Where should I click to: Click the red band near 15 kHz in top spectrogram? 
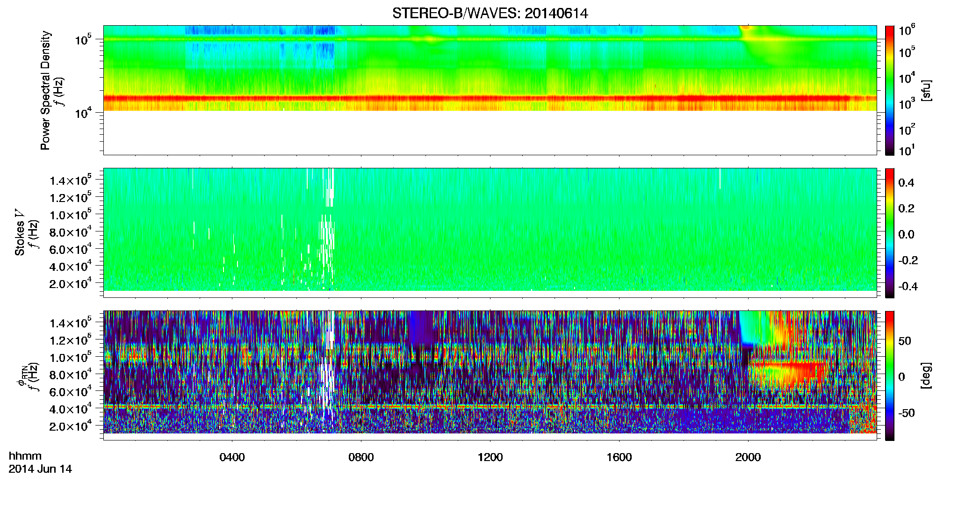[x=490, y=99]
